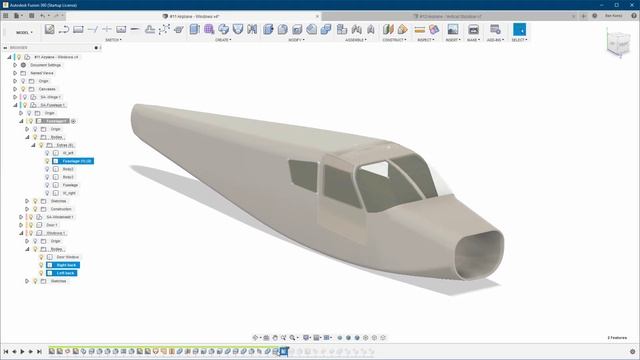Click the Pan hand icon
The image size is (640, 360).
(275, 338)
